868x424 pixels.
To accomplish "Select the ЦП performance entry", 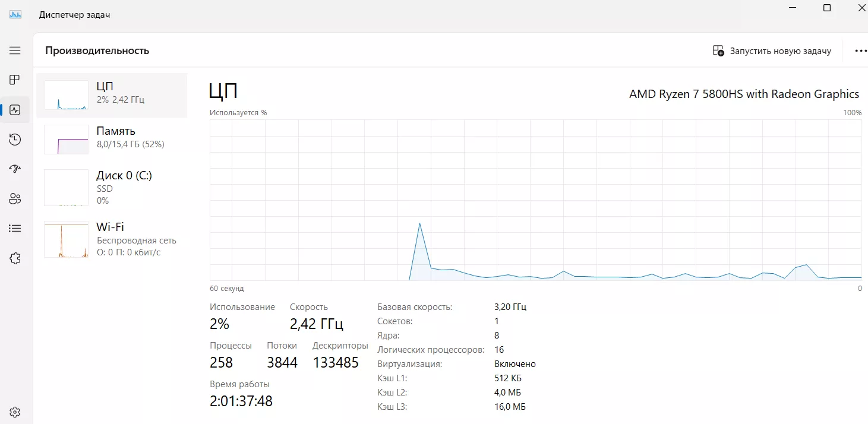I will 112,95.
